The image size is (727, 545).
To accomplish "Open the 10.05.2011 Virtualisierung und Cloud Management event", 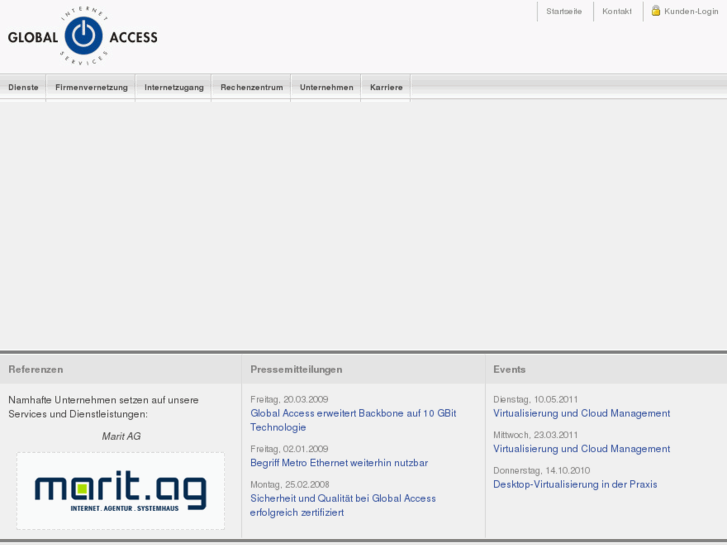I will (581, 413).
